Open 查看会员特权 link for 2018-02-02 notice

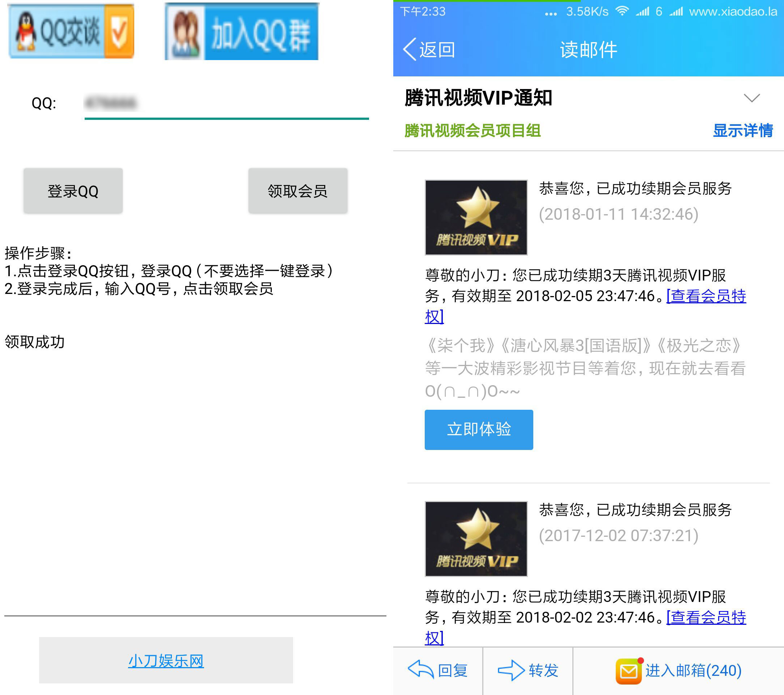coord(706,618)
